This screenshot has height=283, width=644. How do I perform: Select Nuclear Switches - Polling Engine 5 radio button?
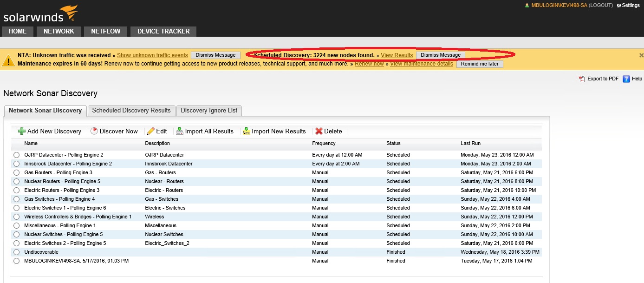pos(17,235)
